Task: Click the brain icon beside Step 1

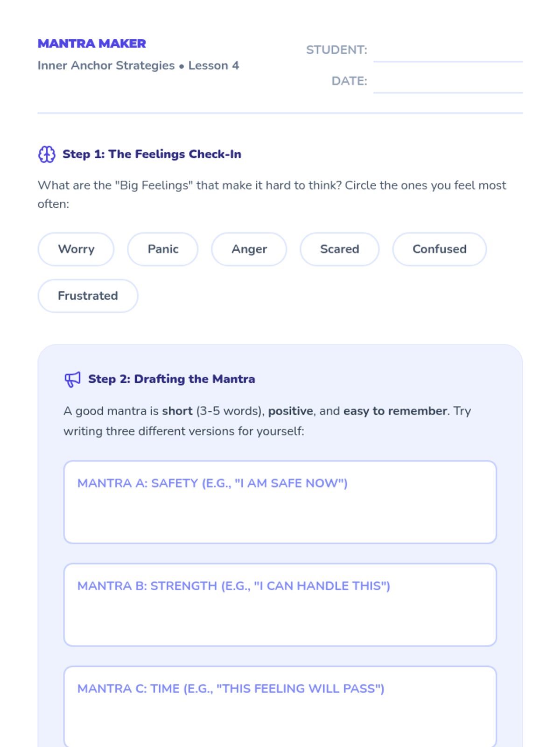Action: [47, 154]
